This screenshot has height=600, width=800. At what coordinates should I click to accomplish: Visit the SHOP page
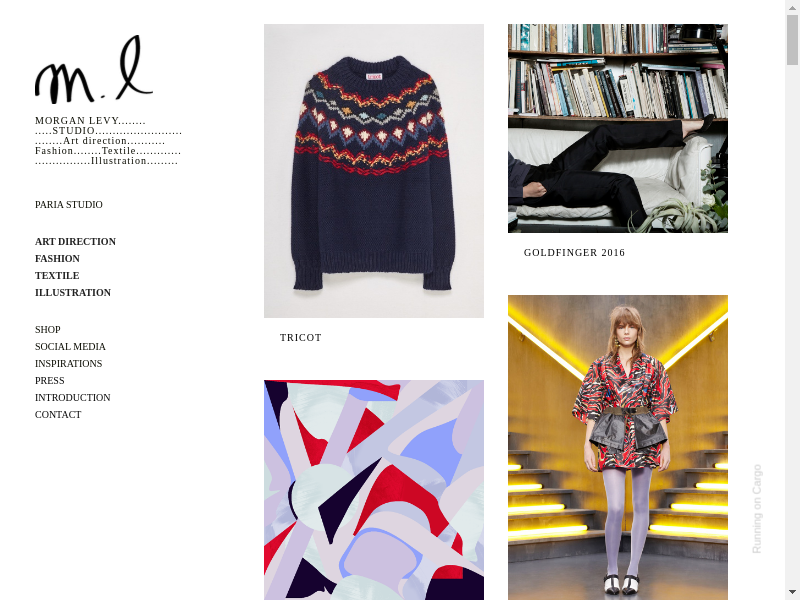(48, 330)
